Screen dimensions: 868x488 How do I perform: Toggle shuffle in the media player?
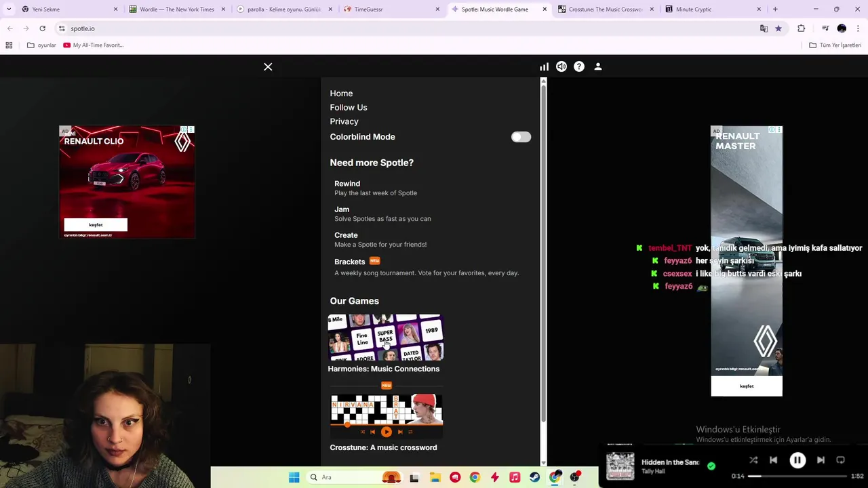point(753,460)
